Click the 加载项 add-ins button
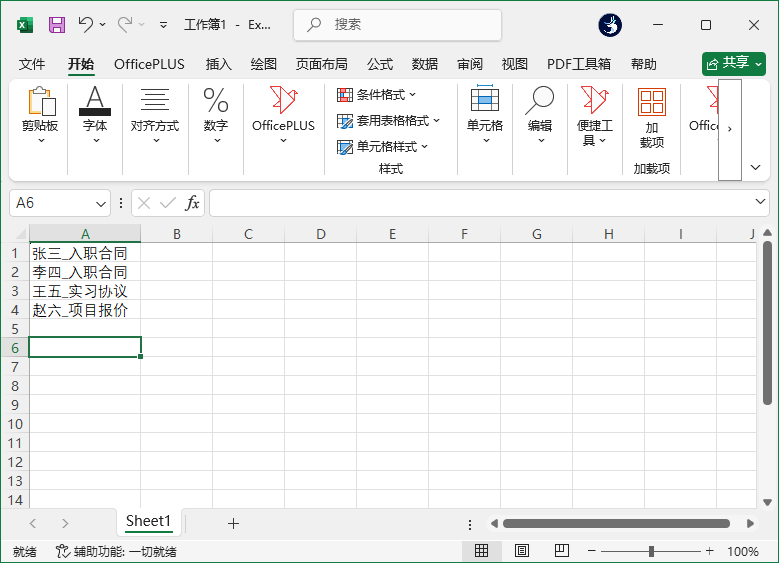The height and width of the screenshot is (563, 779). [651, 118]
